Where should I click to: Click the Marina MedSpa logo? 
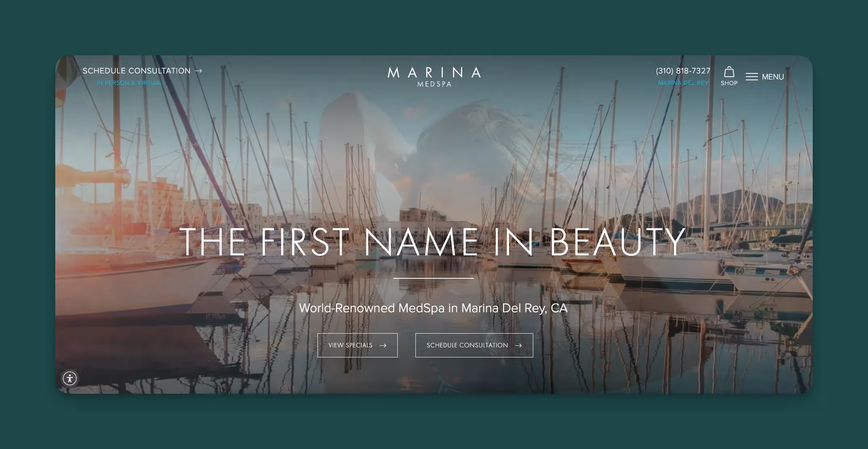(434, 77)
